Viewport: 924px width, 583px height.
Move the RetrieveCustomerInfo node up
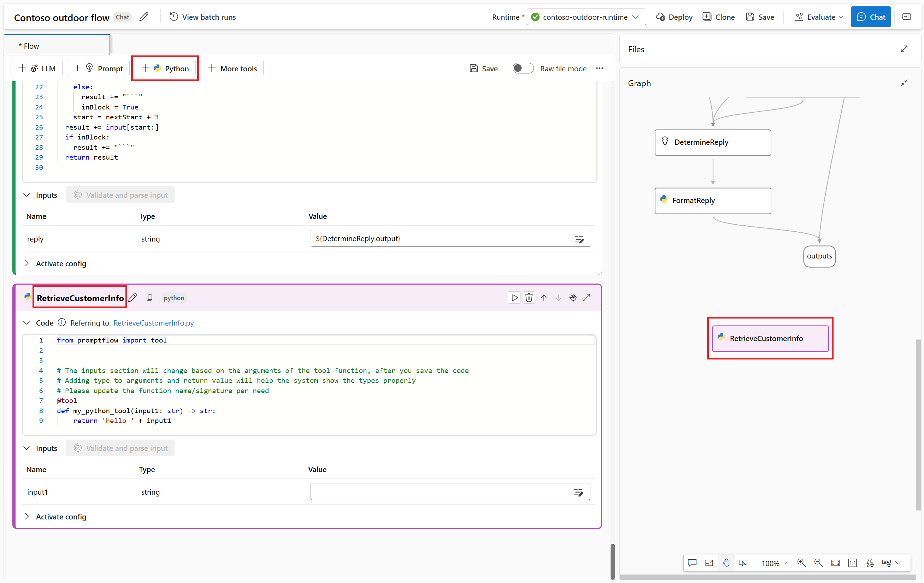(x=544, y=298)
